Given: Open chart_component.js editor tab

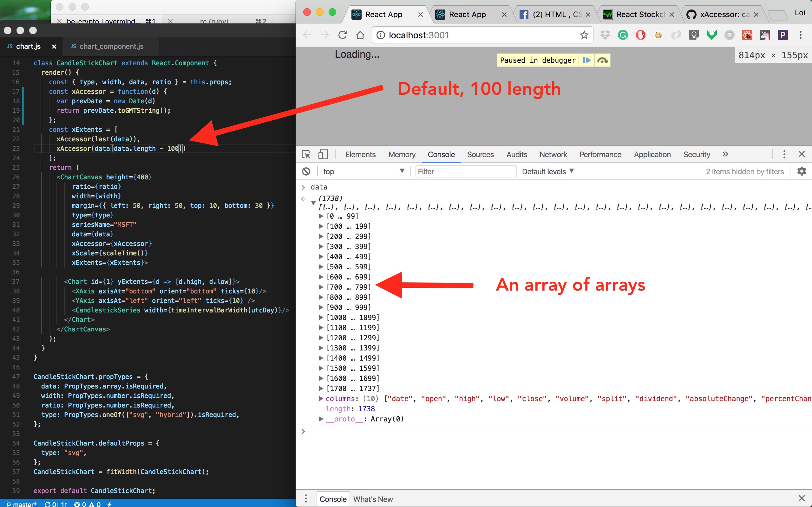Looking at the screenshot, I should coord(111,47).
